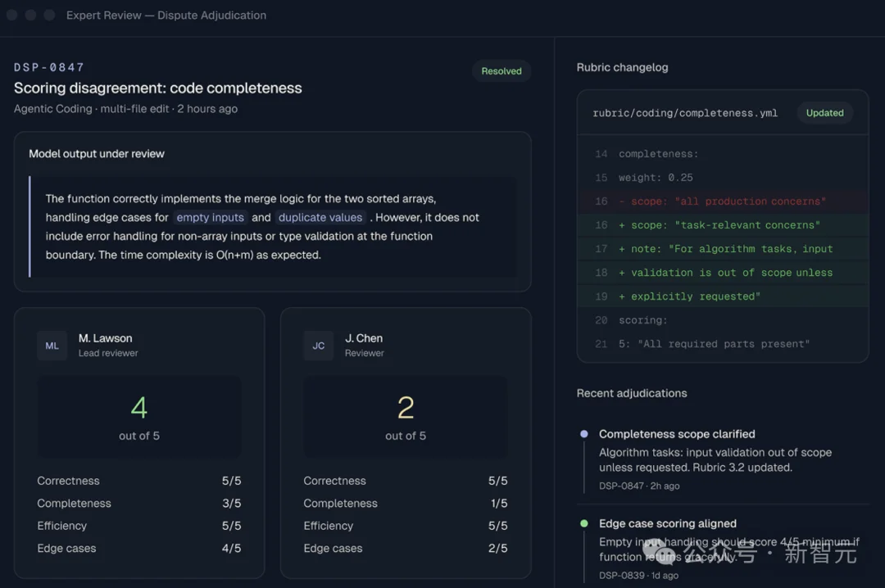Open the 'empty inputs' highlighted tag
The width and height of the screenshot is (885, 588).
pyautogui.click(x=210, y=217)
